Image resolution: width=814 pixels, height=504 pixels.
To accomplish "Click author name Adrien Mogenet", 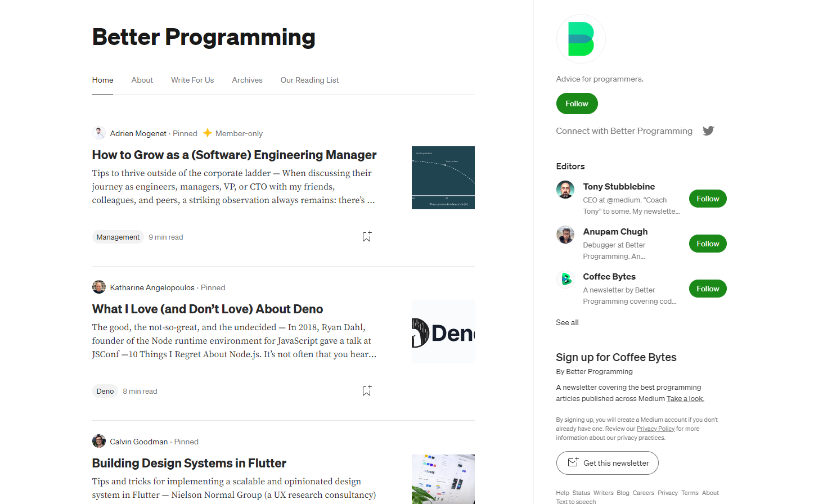I will (x=138, y=133).
